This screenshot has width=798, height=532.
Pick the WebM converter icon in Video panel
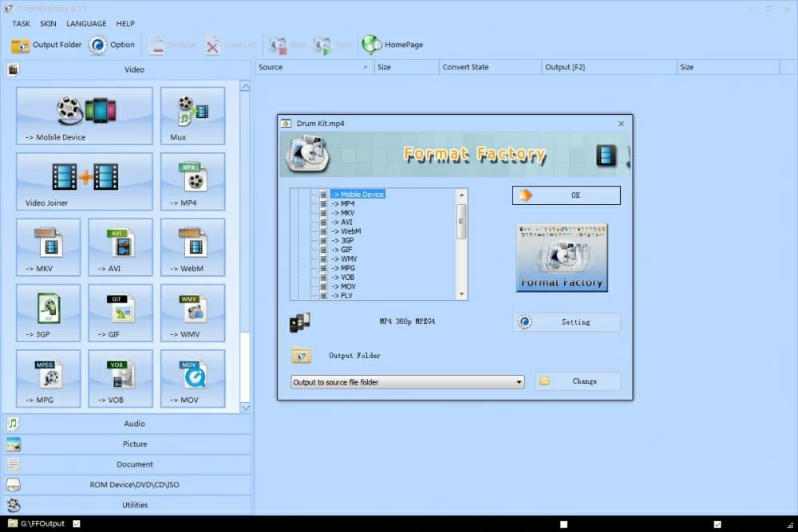192,246
